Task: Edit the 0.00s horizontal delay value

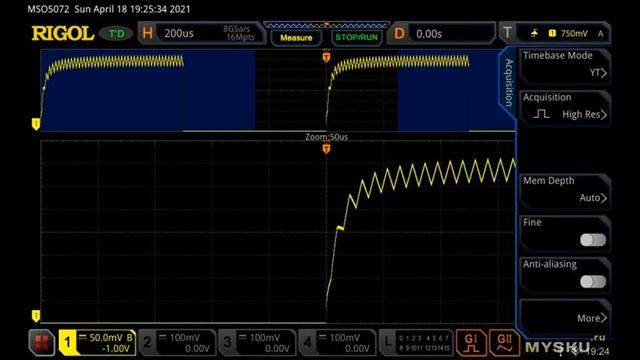Action: point(429,34)
